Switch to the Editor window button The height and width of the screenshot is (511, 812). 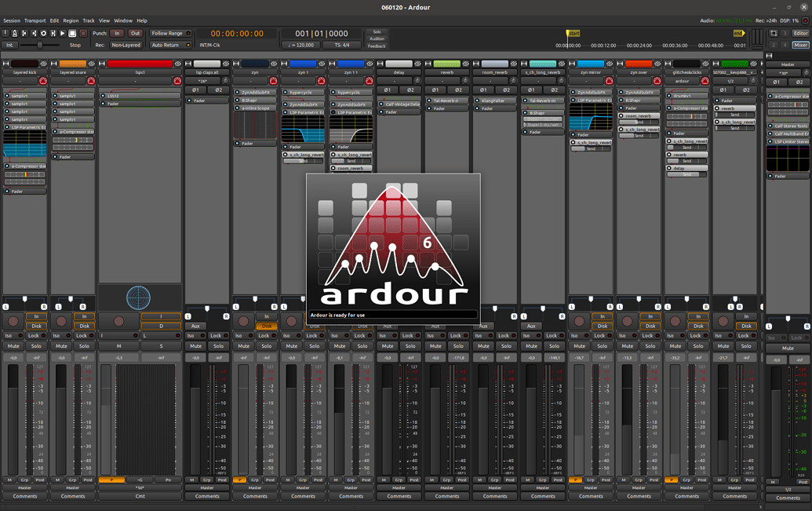coord(800,34)
